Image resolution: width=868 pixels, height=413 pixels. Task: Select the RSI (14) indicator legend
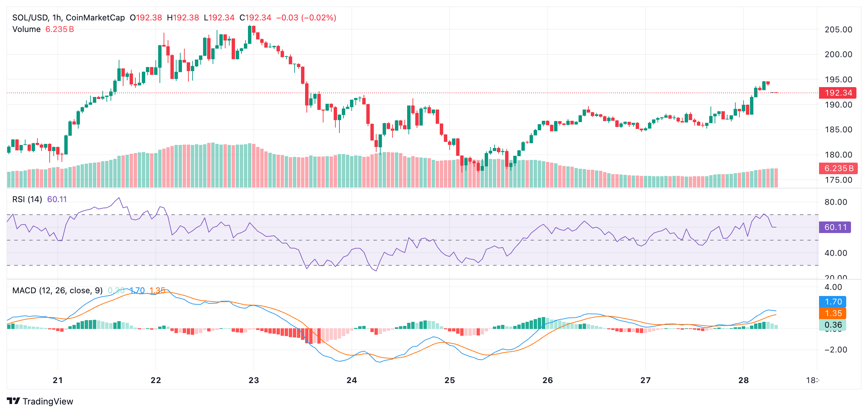pos(27,199)
